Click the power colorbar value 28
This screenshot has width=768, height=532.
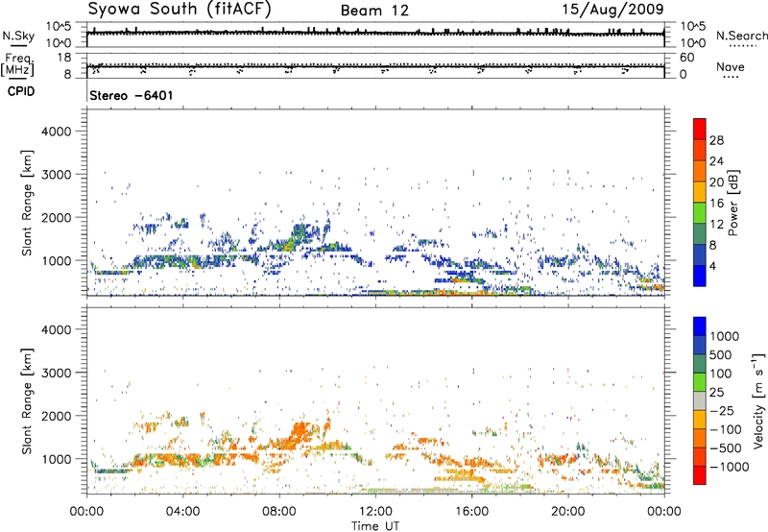coord(716,140)
